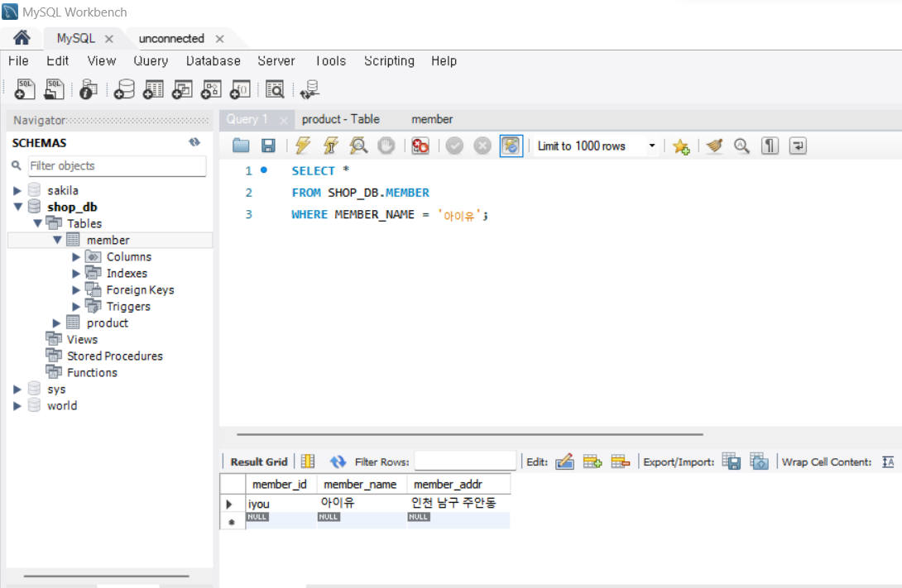Expand the sys schema
This screenshot has height=588, width=902.
[x=17, y=390]
